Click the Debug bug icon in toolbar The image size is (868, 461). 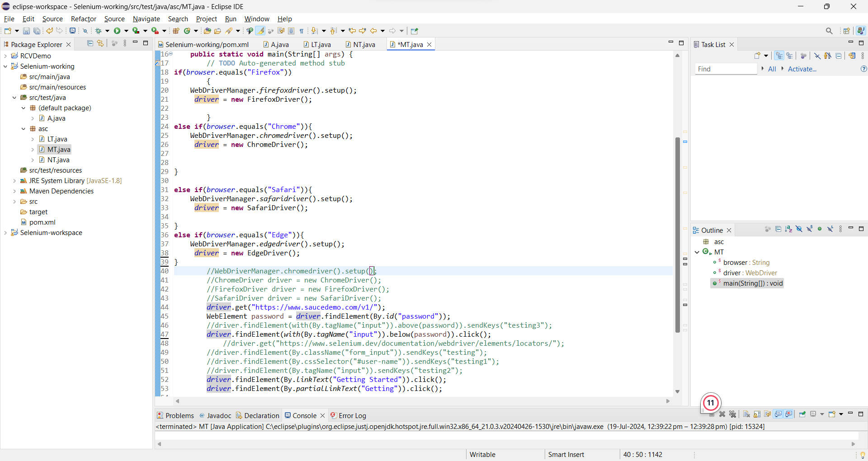point(98,31)
